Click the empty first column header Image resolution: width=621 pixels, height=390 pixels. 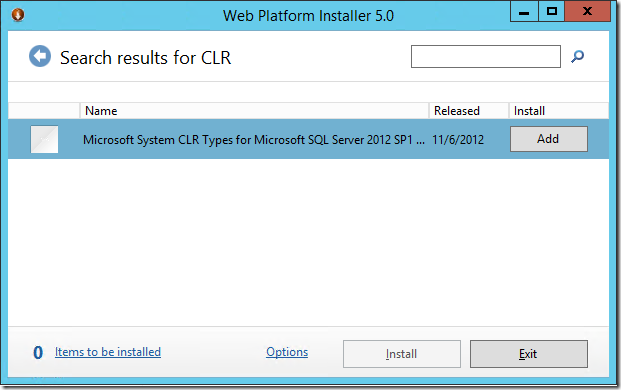click(44, 110)
